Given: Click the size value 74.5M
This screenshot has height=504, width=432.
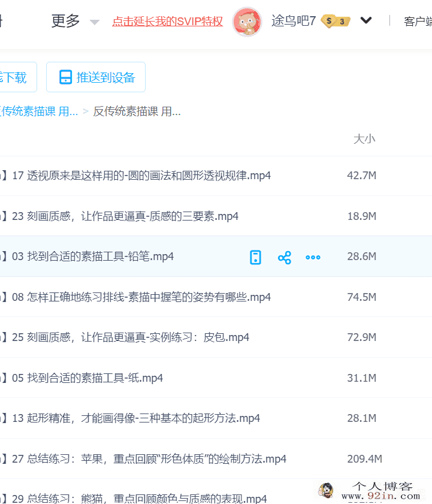Looking at the screenshot, I should (x=362, y=297).
